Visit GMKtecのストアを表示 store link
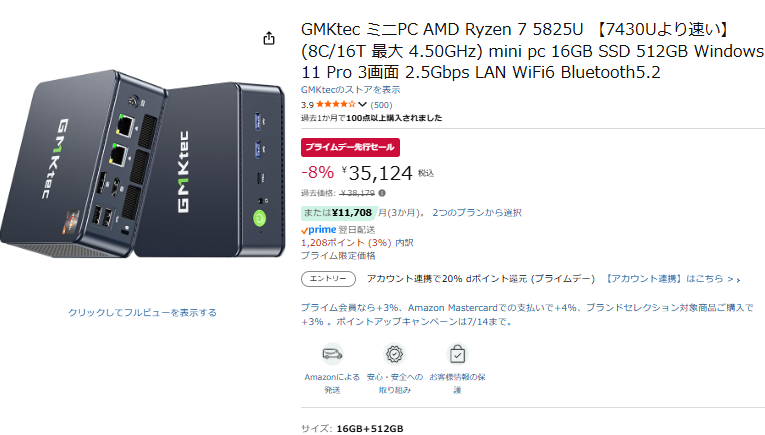This screenshot has height=435, width=765. [x=350, y=90]
